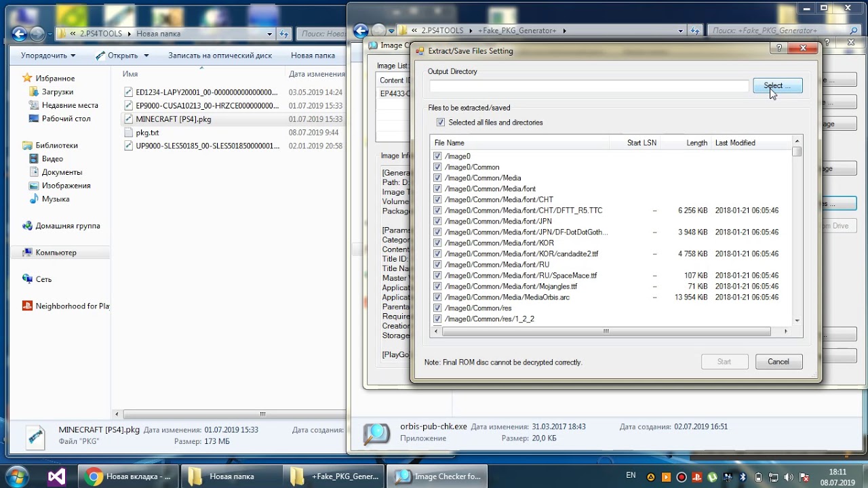Select the UP9000-SLES50185 file
The image size is (868, 488).
click(x=207, y=146)
